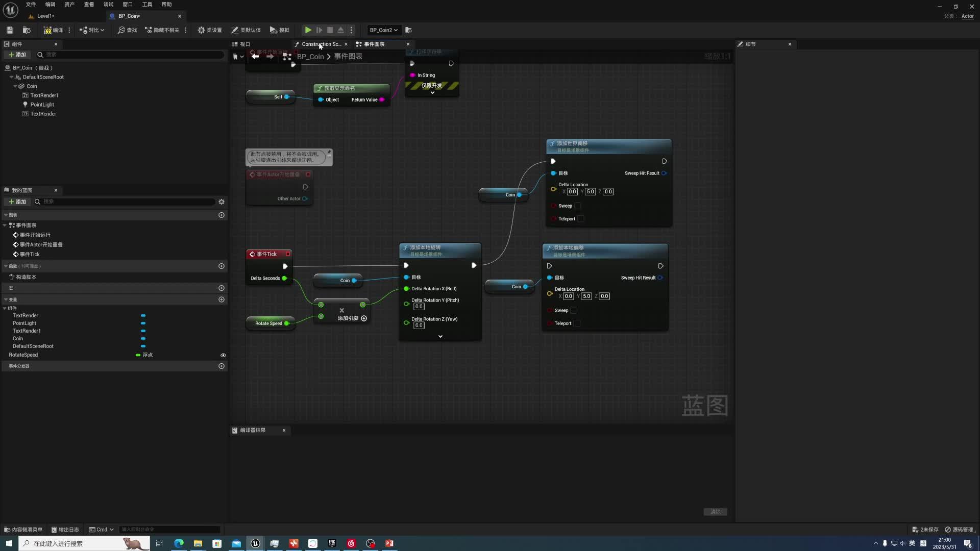Toggle RotateSpeed variable visibility eye
Image resolution: width=980 pixels, height=551 pixels.
223,355
